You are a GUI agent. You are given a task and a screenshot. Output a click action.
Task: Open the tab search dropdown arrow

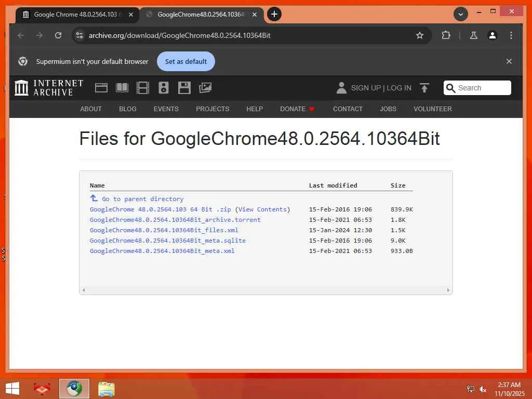(x=461, y=14)
